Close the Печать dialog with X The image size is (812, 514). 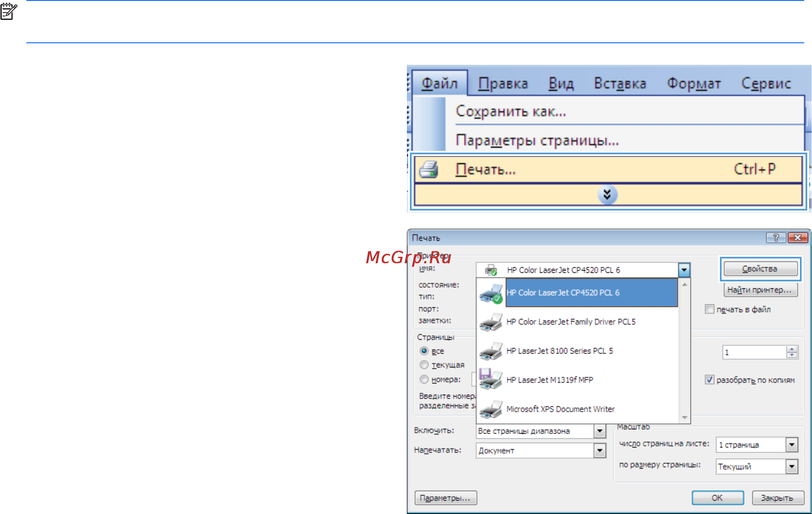(x=797, y=238)
